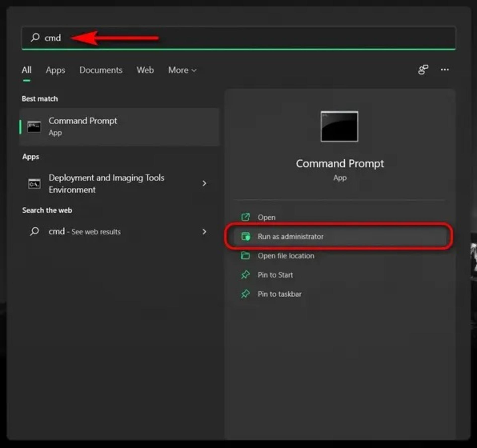This screenshot has width=477, height=448.
Task: Click the Search the web heading
Action: (47, 210)
